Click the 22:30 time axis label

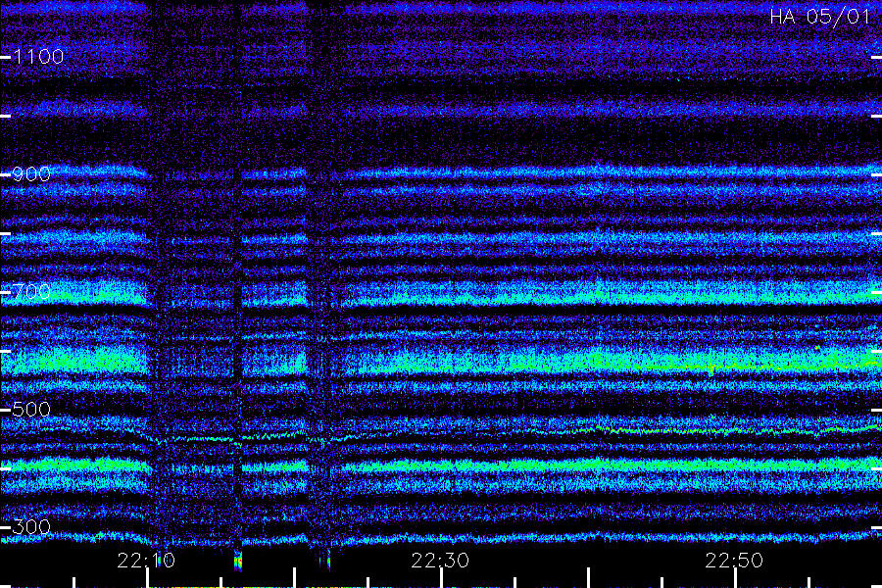click(x=440, y=561)
